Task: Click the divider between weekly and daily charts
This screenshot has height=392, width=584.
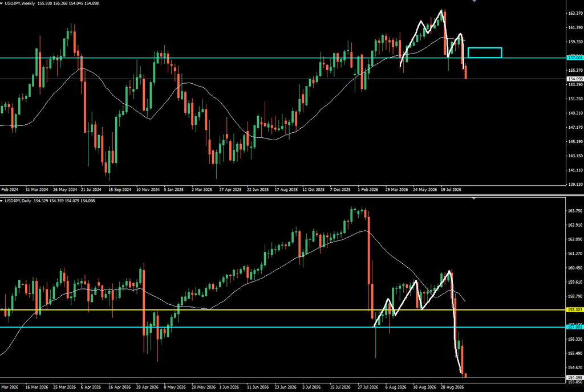Action: (x=283, y=195)
